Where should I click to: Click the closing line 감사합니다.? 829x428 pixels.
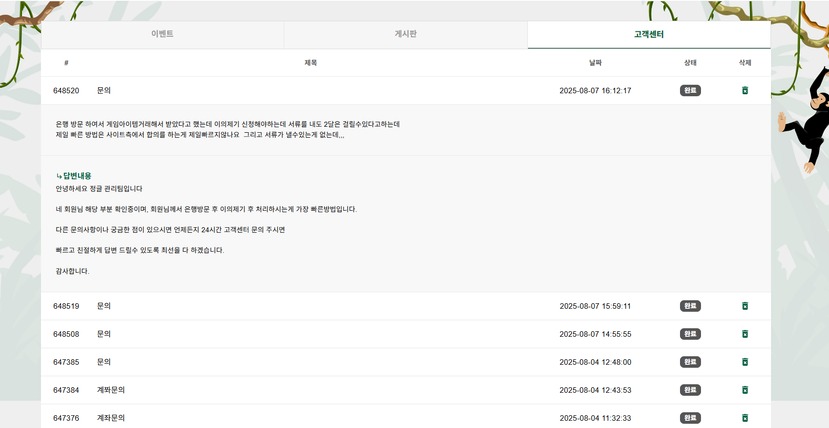(72, 271)
